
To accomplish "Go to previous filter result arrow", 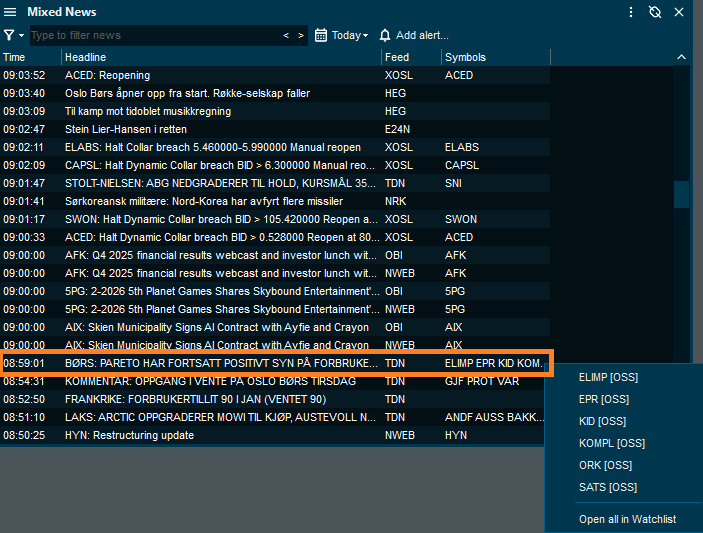I will [x=287, y=35].
